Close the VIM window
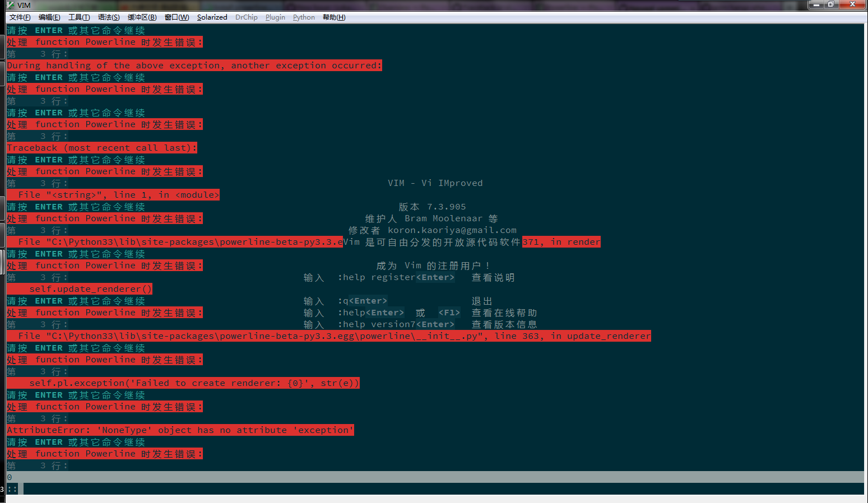868x503 pixels. click(x=852, y=4)
